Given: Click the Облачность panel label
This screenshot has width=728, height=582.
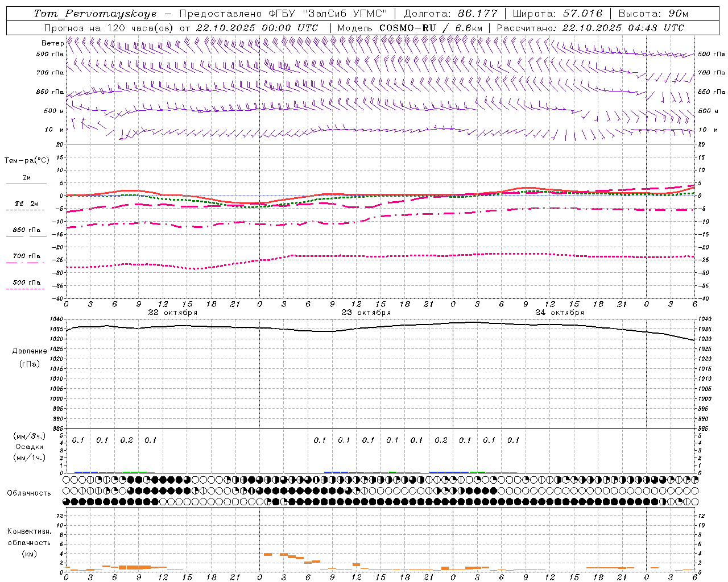Looking at the screenshot, I should [x=29, y=493].
